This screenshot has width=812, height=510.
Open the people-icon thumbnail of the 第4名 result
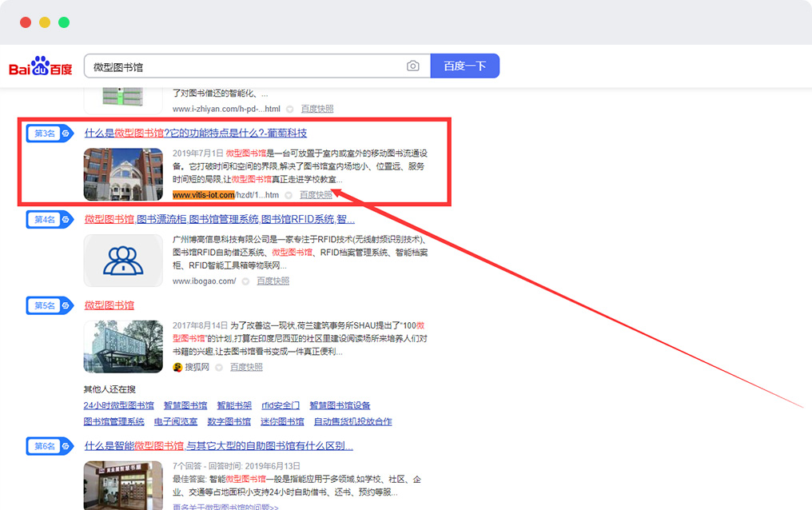[123, 261]
